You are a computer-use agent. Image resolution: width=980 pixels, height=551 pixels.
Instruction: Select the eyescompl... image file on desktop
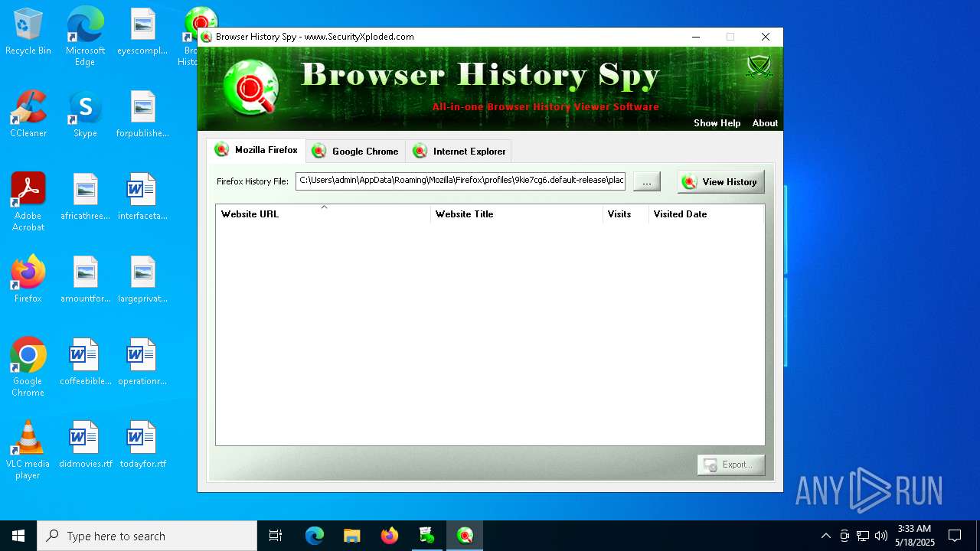click(x=142, y=32)
